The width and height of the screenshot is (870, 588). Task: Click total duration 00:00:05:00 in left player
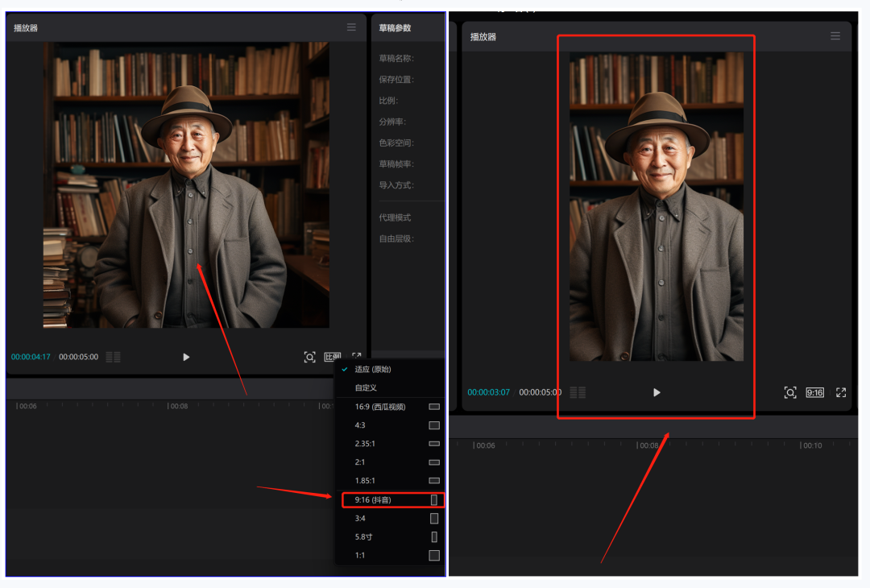[x=78, y=358]
